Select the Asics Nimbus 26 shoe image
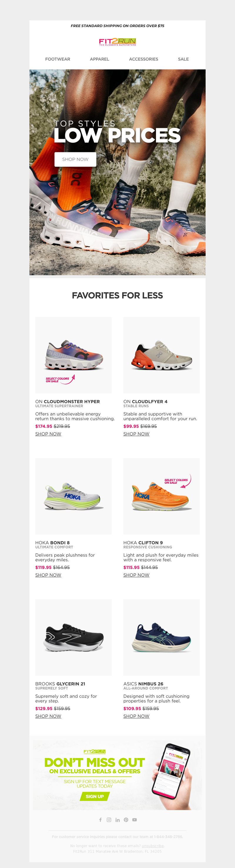The width and height of the screenshot is (235, 868). [x=162, y=637]
